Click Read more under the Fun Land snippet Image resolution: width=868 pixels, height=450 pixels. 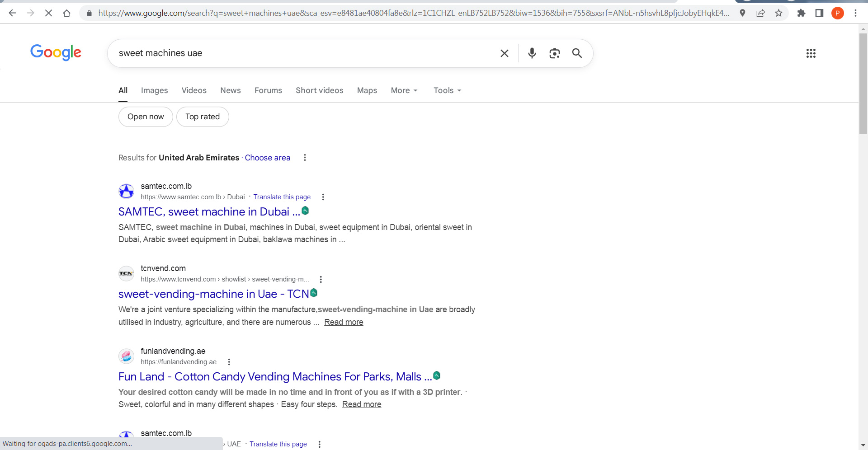(362, 404)
